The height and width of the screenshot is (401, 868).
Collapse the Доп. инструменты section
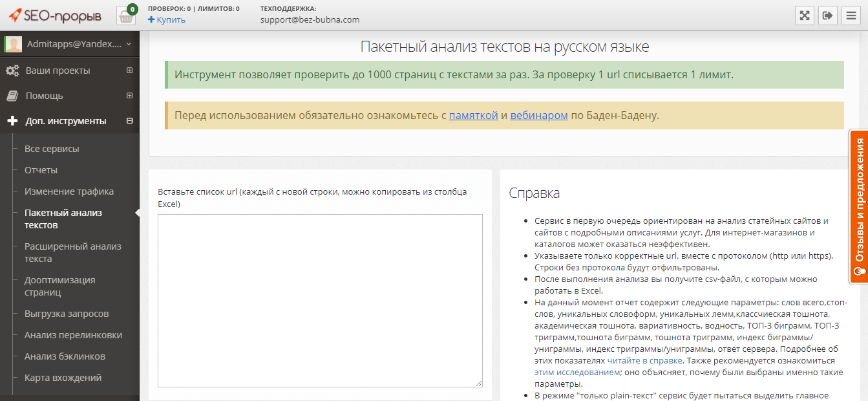(130, 121)
